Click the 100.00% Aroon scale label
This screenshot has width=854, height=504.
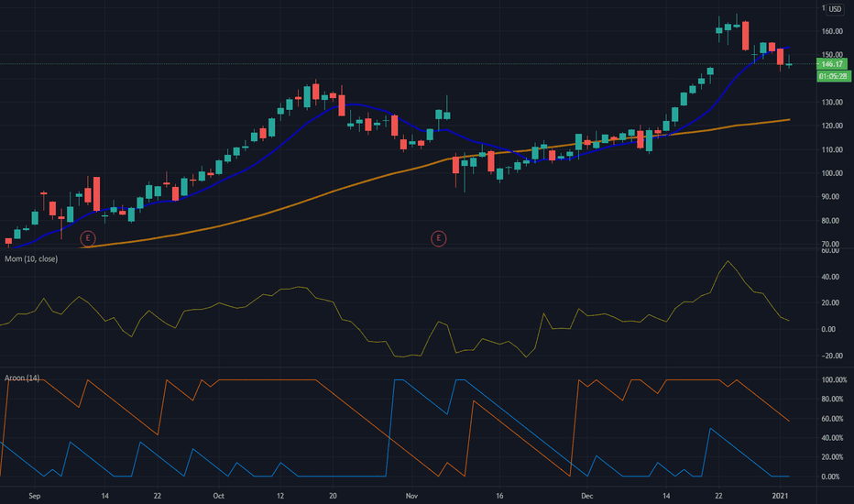pyautogui.click(x=834, y=379)
